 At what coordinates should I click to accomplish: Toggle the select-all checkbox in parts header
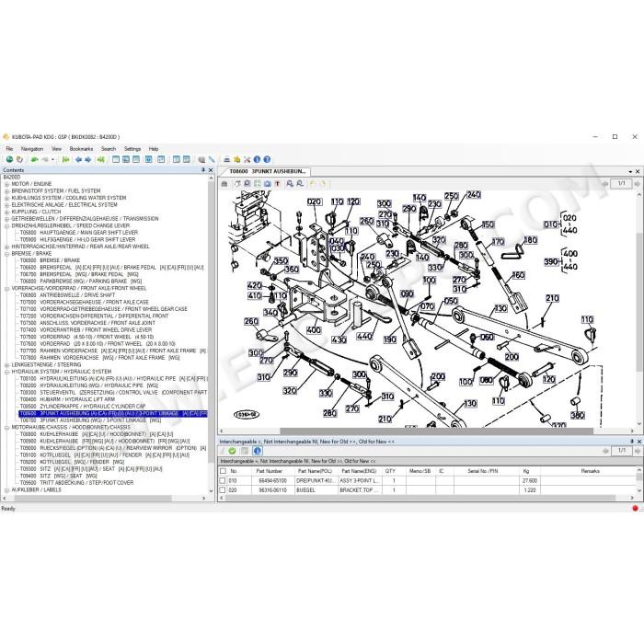223,471
